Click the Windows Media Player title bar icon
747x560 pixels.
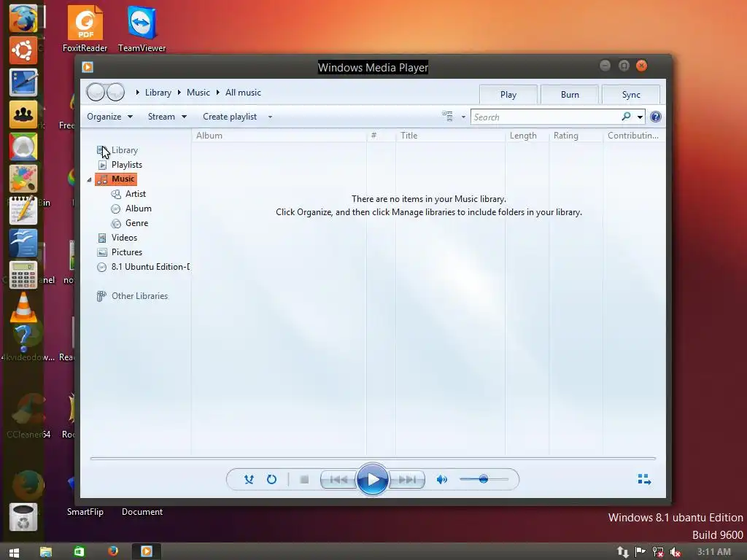[88, 67]
